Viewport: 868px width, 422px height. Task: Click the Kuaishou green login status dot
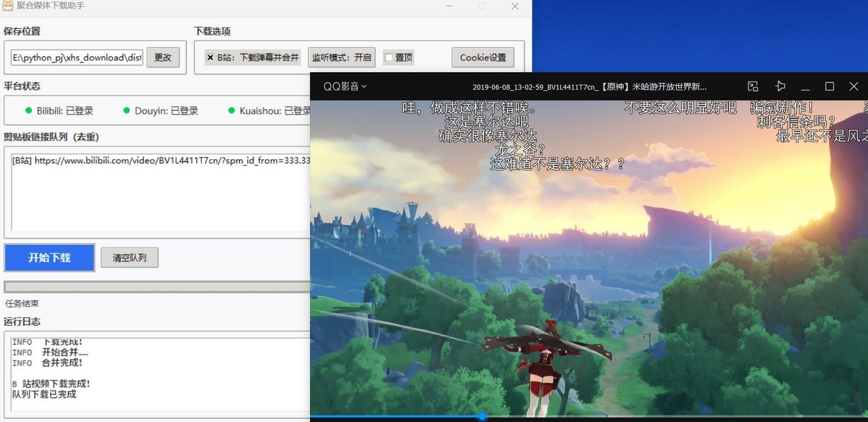click(231, 111)
